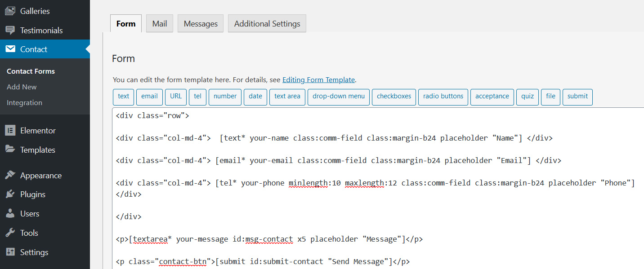Screen dimensions: 644x269
Task: Insert a drop-down menu tag
Action: (x=339, y=97)
